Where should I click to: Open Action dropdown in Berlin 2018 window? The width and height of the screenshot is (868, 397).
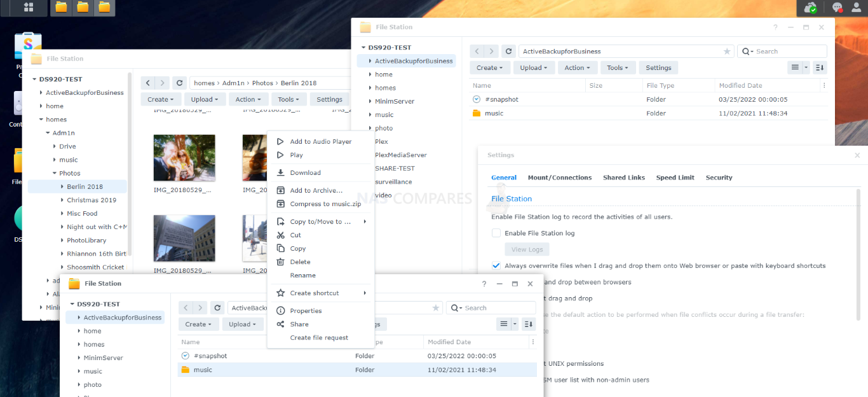pyautogui.click(x=248, y=99)
